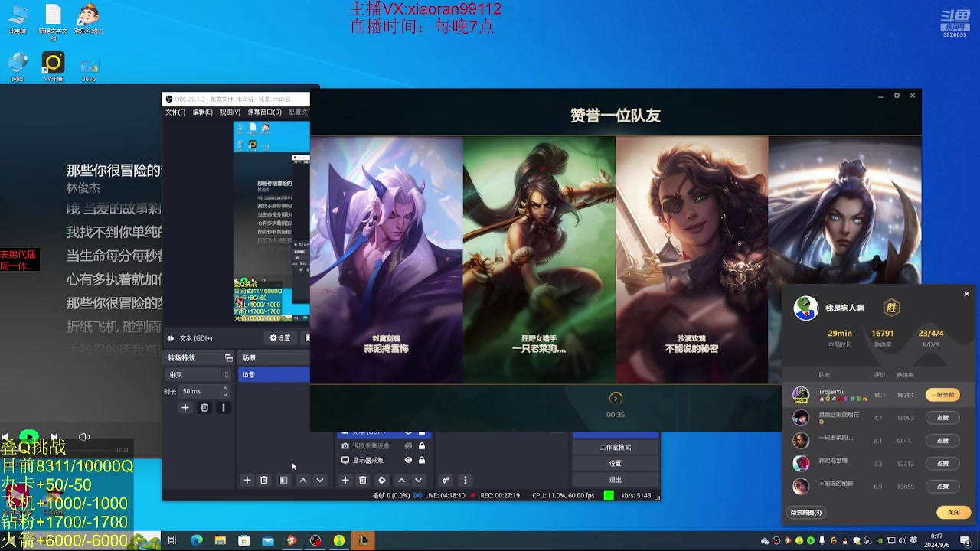Open Microsoft Store from taskbar
This screenshot has width=980, height=551.
point(243,540)
